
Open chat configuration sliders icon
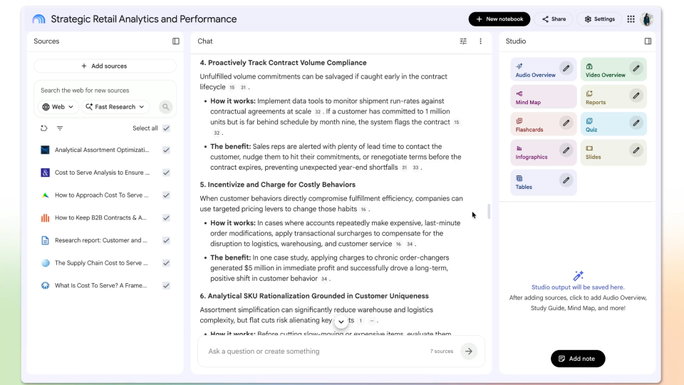pos(463,41)
